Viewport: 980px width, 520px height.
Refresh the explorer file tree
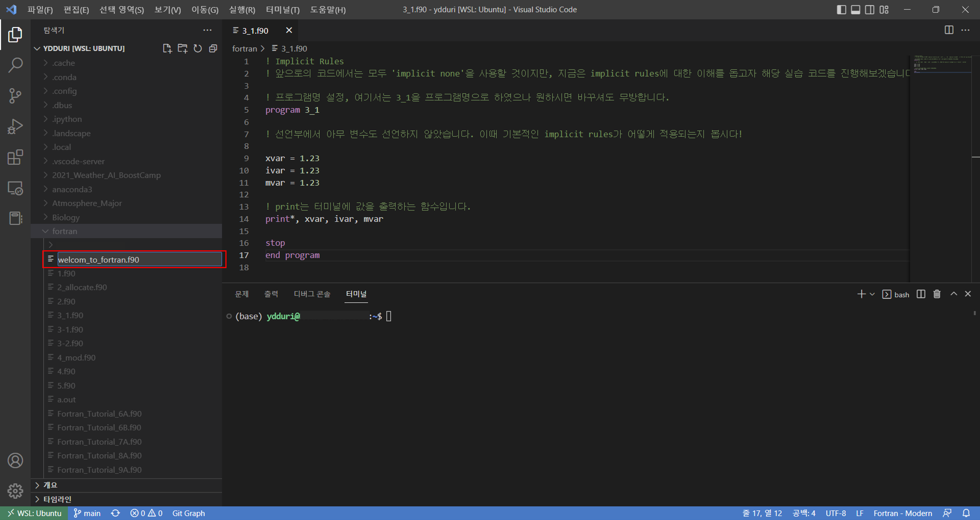pyautogui.click(x=197, y=48)
